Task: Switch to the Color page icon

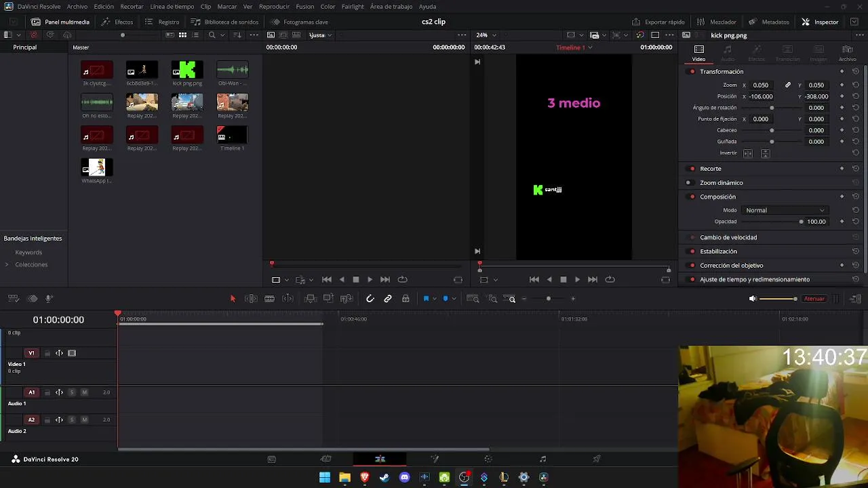Action: coord(488,459)
